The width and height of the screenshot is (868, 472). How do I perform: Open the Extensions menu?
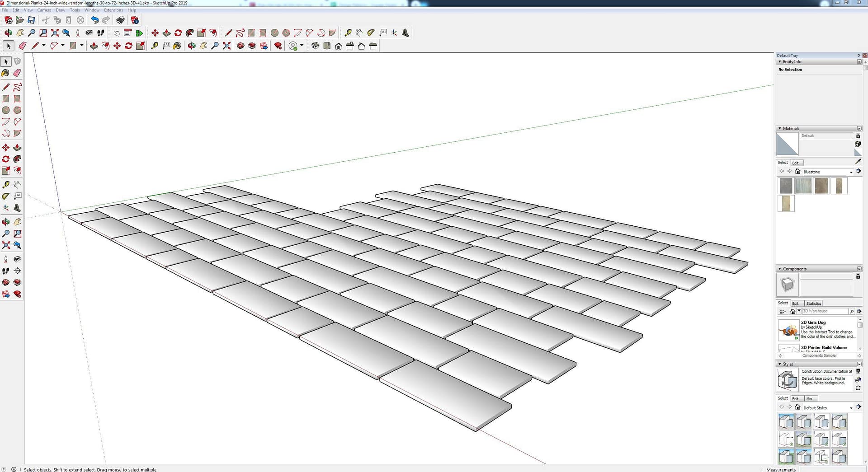pos(113,10)
